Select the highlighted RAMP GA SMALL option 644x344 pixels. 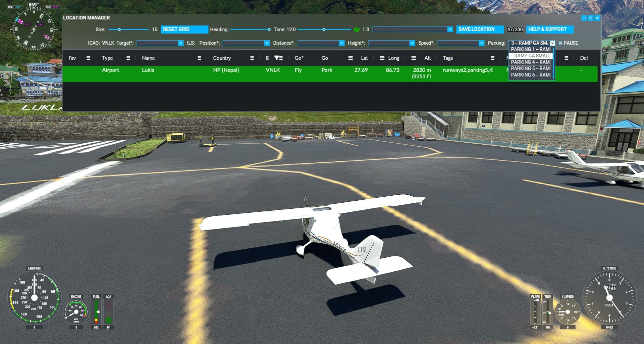[531, 56]
